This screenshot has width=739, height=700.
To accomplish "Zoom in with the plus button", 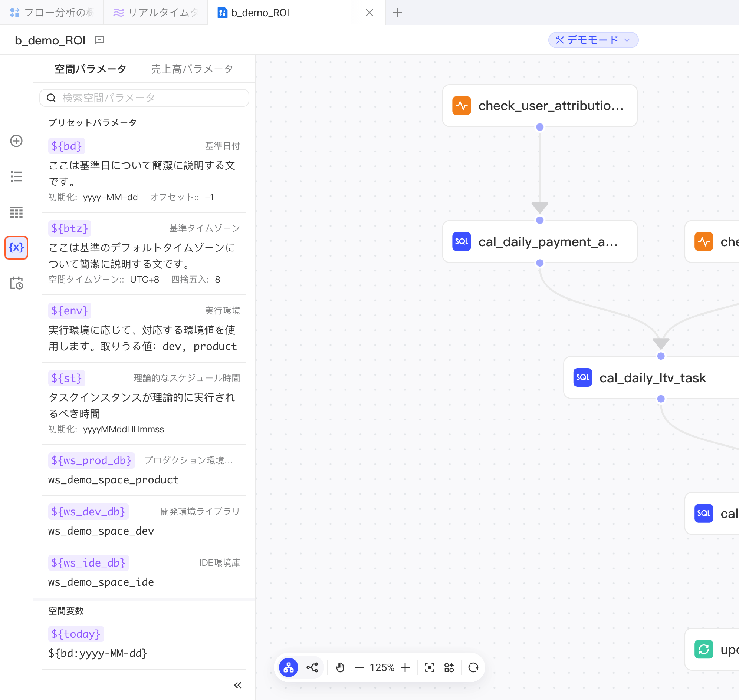I will point(405,667).
